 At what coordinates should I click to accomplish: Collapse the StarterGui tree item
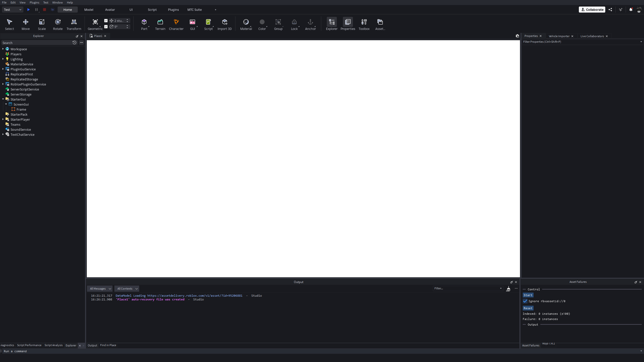pyautogui.click(x=3, y=99)
